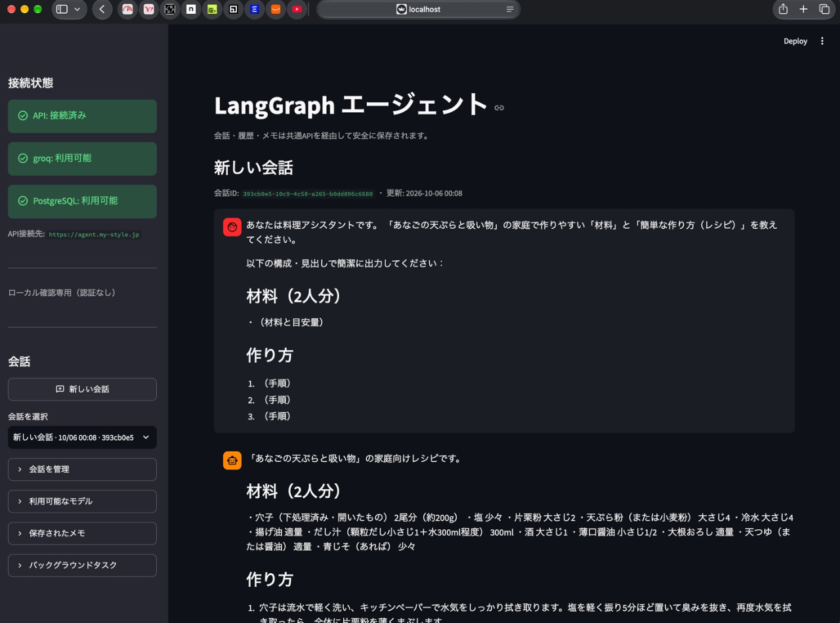The height and width of the screenshot is (623, 840).
Task: Expand the 利用可能なモデル section
Action: pyautogui.click(x=82, y=501)
